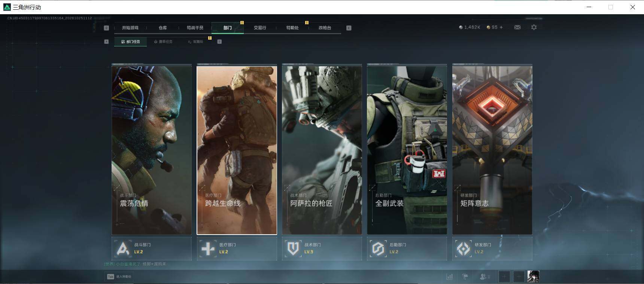The width and height of the screenshot is (644, 284).
Task: Click the 战术部门 shield emblem icon
Action: pyautogui.click(x=293, y=248)
